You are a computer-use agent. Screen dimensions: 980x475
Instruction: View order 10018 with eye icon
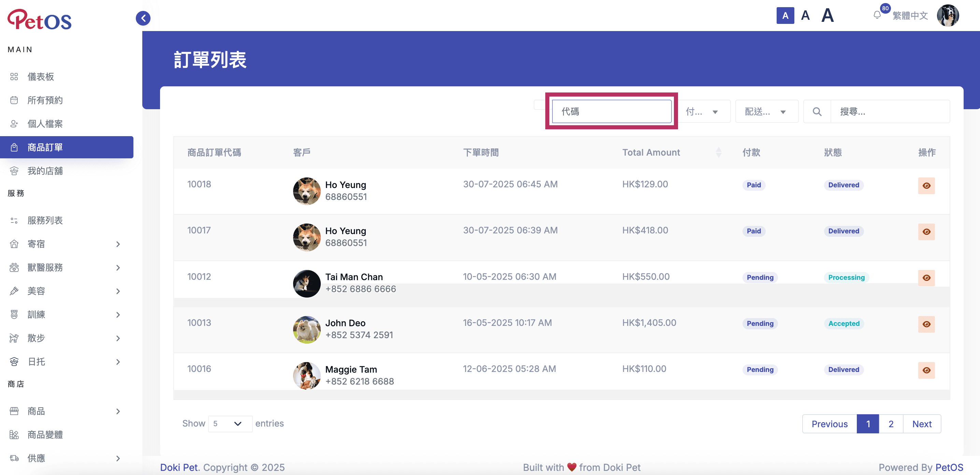(926, 186)
